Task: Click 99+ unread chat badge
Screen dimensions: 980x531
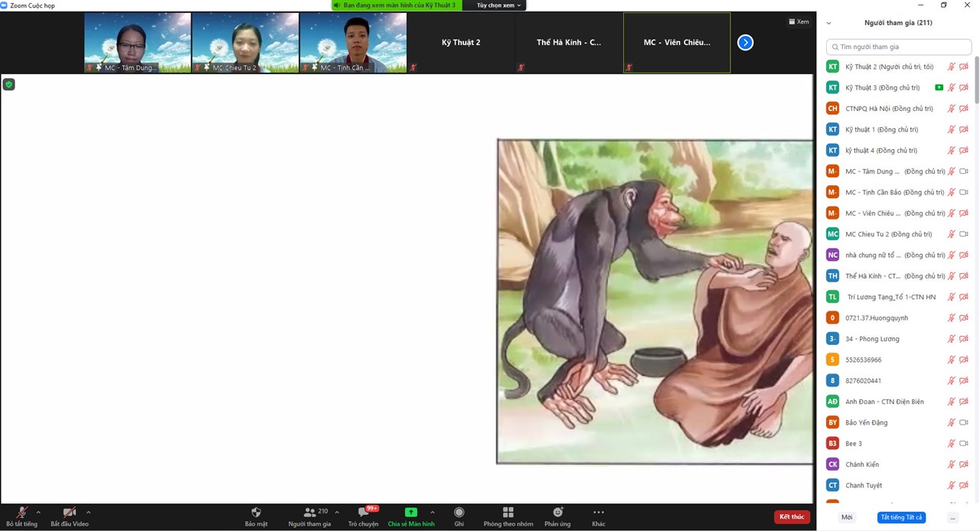Action: tap(372, 508)
